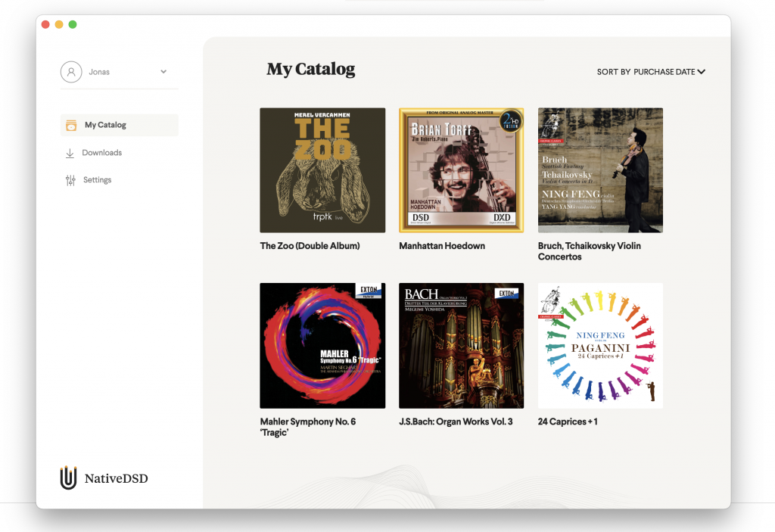
Task: Open the Bach Organ Works cover
Action: pyautogui.click(x=461, y=346)
